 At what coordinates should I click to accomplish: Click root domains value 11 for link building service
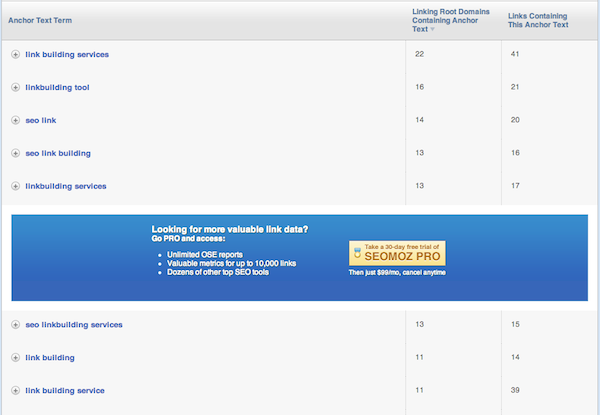419,390
